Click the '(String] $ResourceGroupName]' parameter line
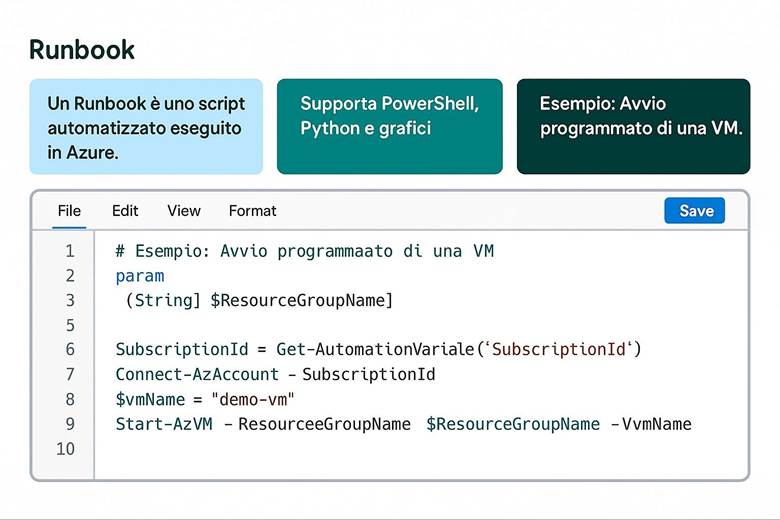This screenshot has width=780, height=520. [259, 300]
